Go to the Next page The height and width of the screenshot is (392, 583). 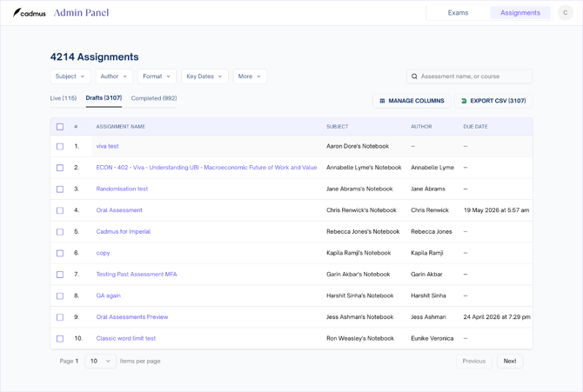tap(510, 361)
